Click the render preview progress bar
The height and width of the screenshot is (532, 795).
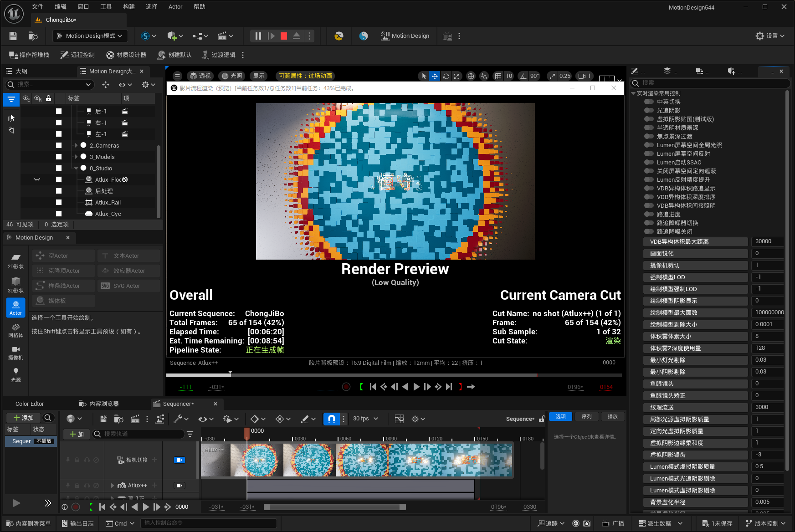point(394,375)
